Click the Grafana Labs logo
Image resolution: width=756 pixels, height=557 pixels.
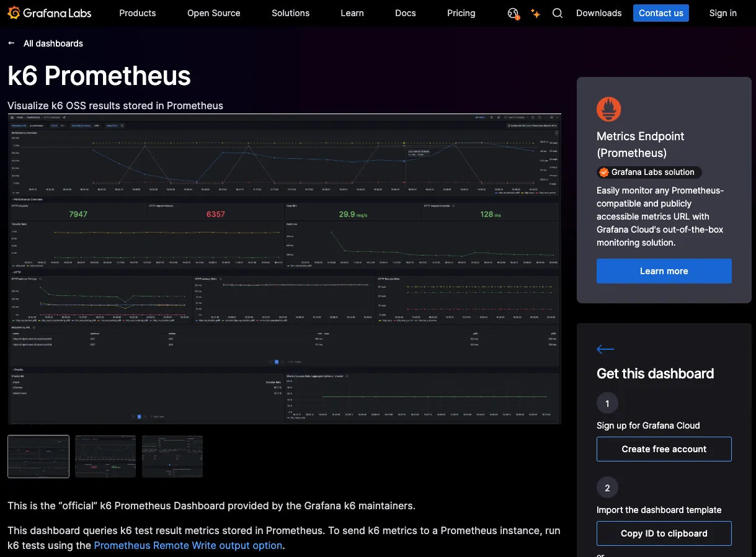coord(50,13)
